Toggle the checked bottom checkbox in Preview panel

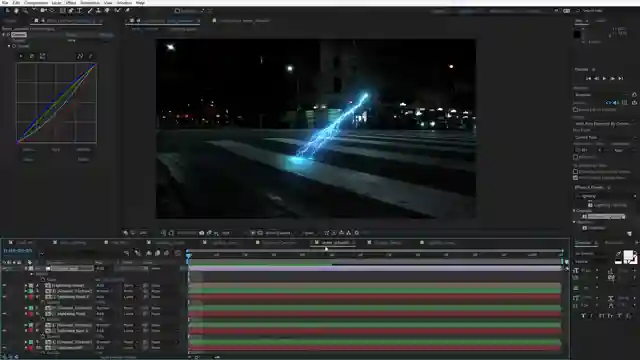pyautogui.click(x=576, y=178)
